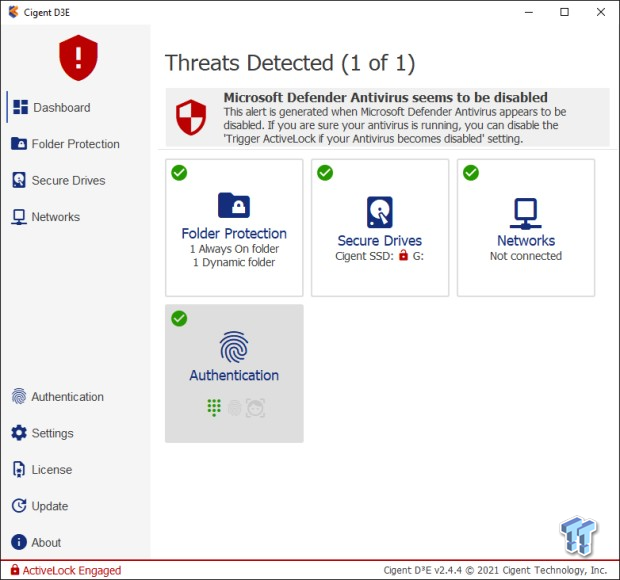This screenshot has height=580, width=620.
Task: Click '1 Dynamic folder' text
Action: (234, 262)
